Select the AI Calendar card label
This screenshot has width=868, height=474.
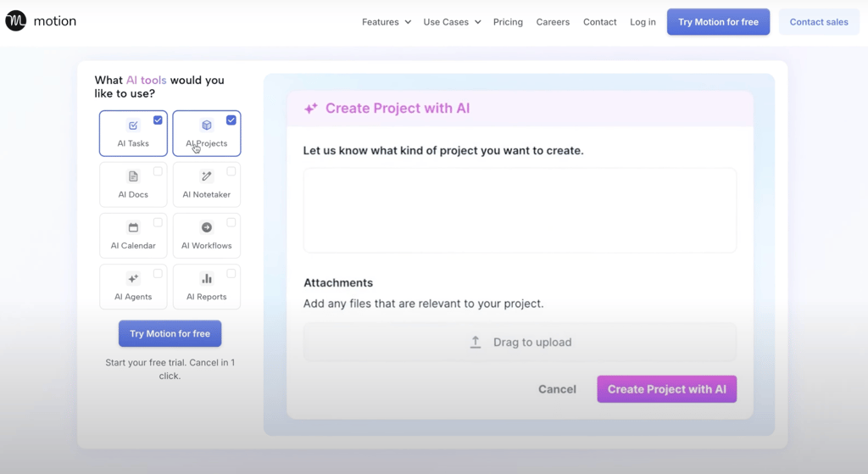coord(133,245)
